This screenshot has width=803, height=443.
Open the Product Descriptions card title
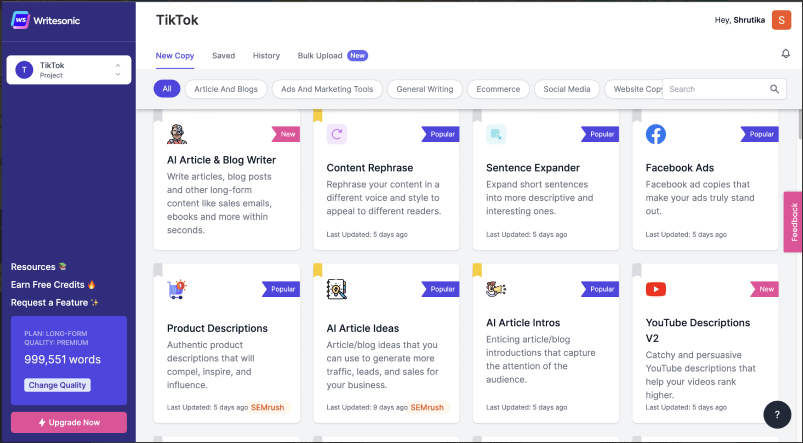coord(217,328)
